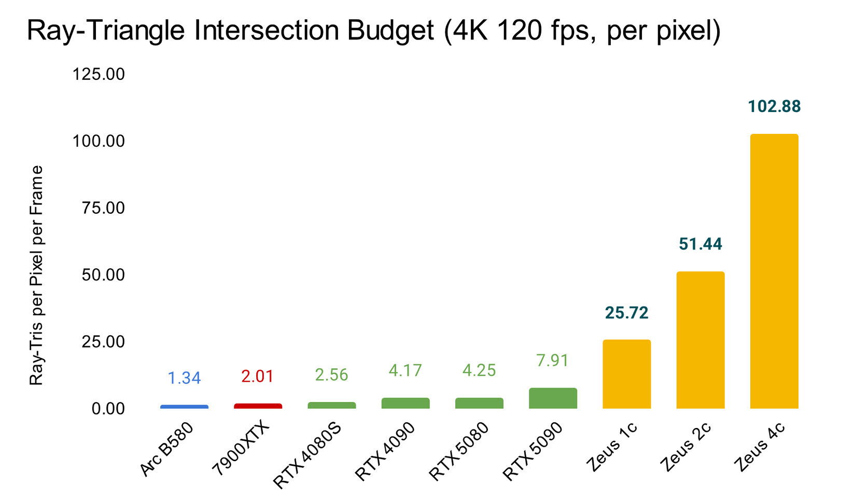868x498 pixels.
Task: Click the blue 1.34 data label
Action: 184,378
